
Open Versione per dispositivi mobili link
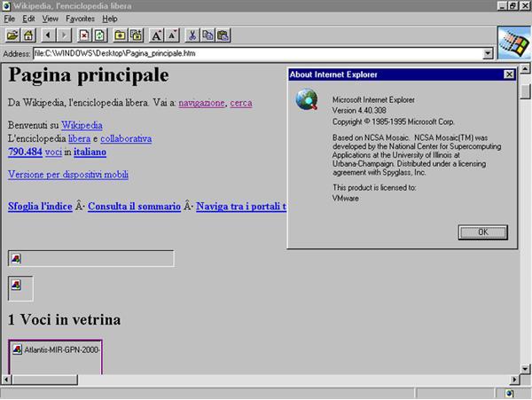[68, 175]
